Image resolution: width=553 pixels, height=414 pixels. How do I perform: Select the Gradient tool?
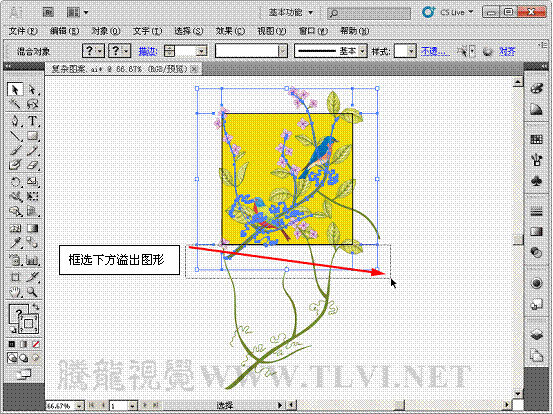tap(32, 228)
